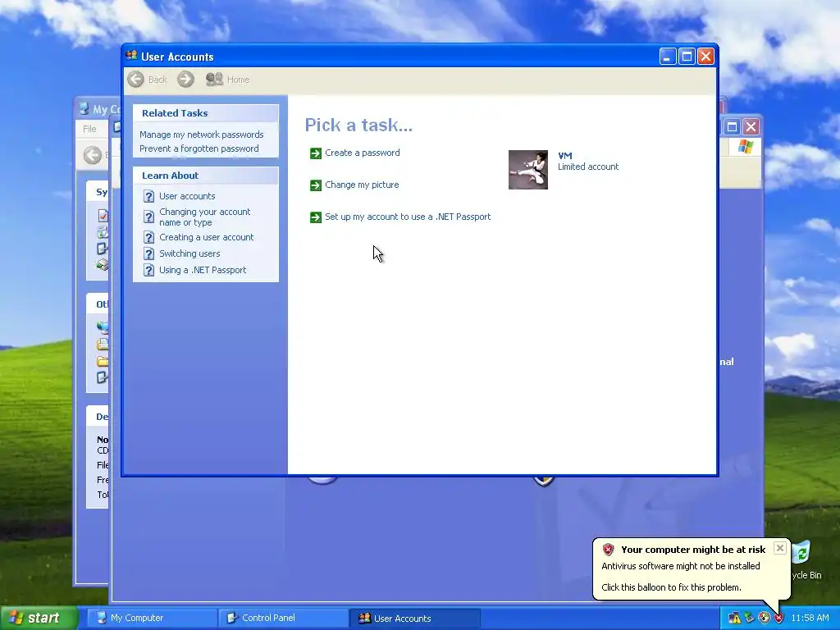Open the Start menu
The width and height of the screenshot is (840, 630).
coord(39,619)
